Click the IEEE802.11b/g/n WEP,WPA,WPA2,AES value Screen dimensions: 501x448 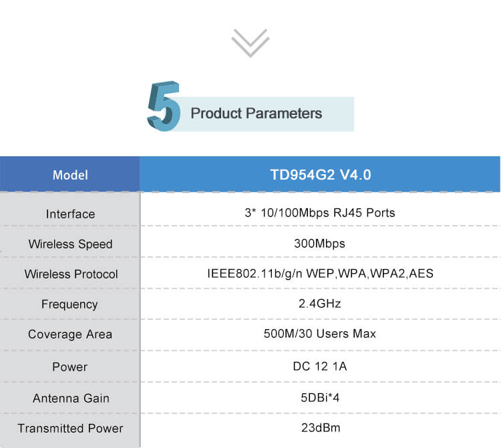(320, 274)
